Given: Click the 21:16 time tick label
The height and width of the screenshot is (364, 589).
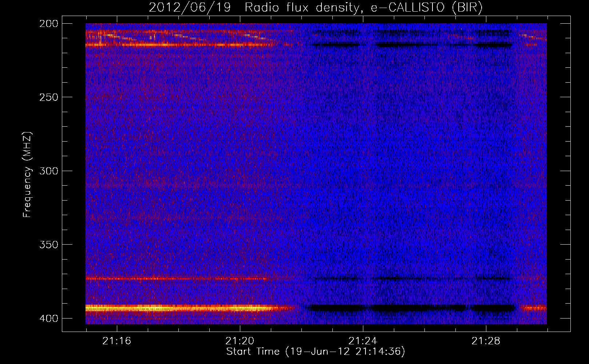Looking at the screenshot, I should point(116,341).
